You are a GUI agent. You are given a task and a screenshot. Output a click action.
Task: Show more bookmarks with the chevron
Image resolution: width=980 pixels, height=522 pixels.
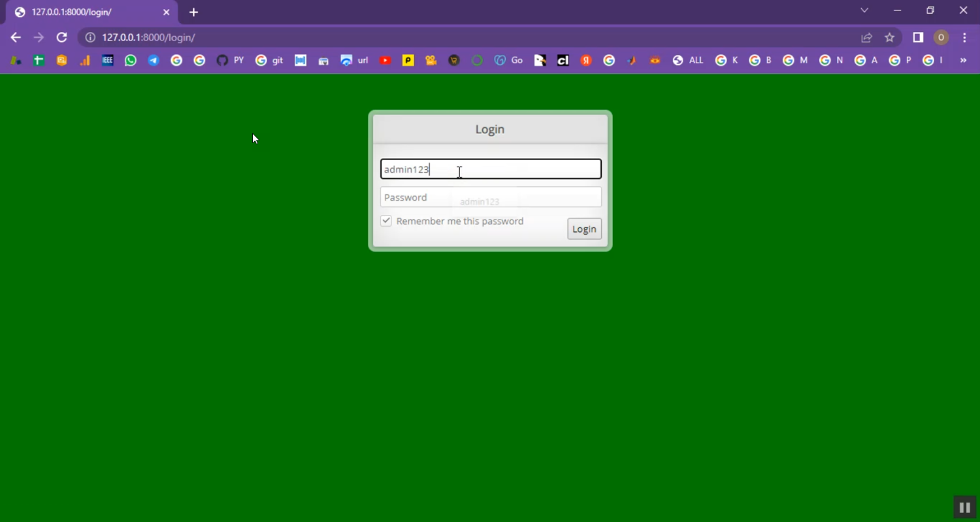[963, 60]
